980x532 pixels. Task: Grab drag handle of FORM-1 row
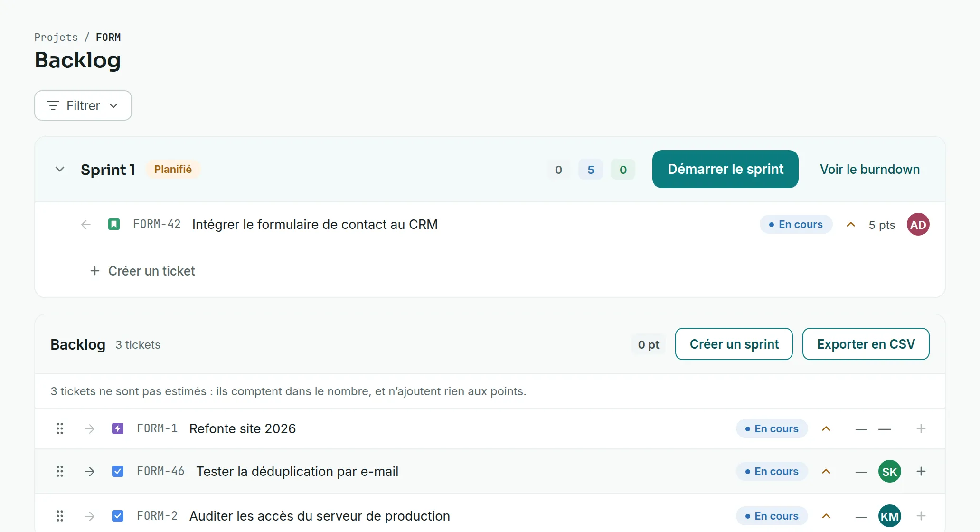tap(60, 428)
